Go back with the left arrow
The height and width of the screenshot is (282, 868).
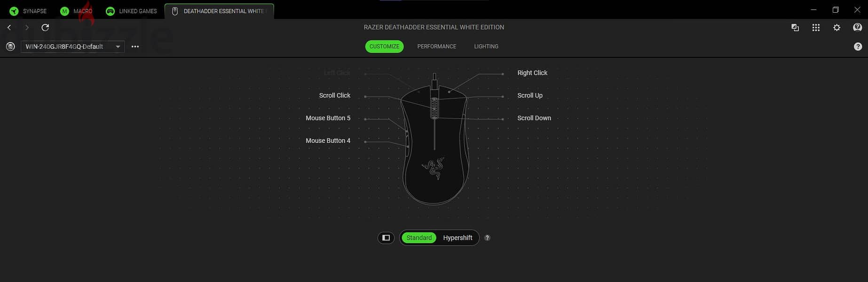(9, 27)
